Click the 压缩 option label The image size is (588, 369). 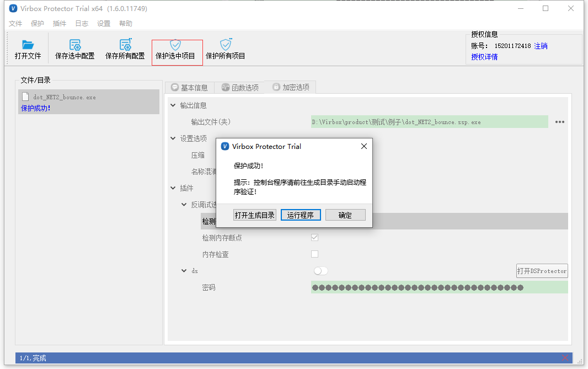click(198, 155)
